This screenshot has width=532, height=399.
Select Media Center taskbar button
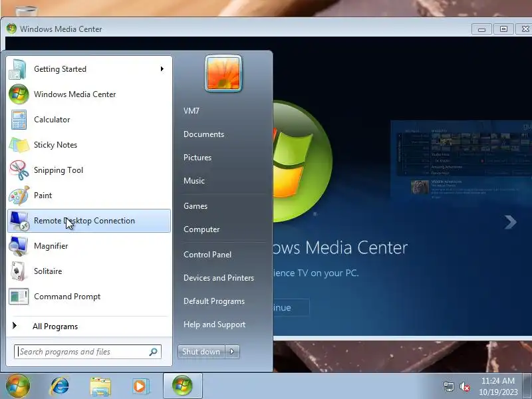pyautogui.click(x=182, y=386)
